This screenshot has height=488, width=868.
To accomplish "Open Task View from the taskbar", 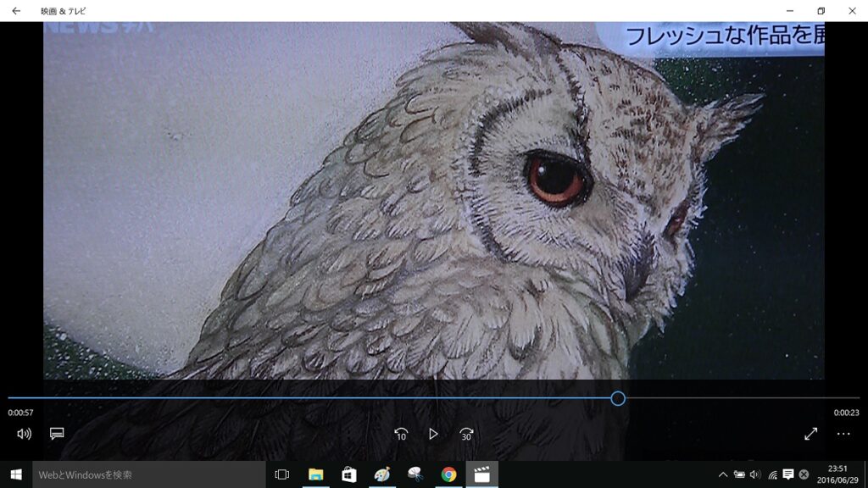I will coord(281,474).
